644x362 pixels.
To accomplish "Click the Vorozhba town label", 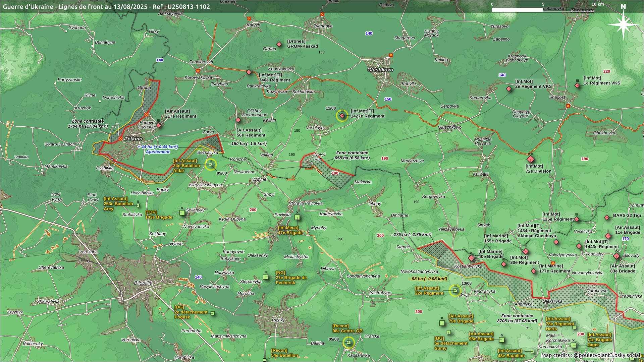I will tap(89, 252).
